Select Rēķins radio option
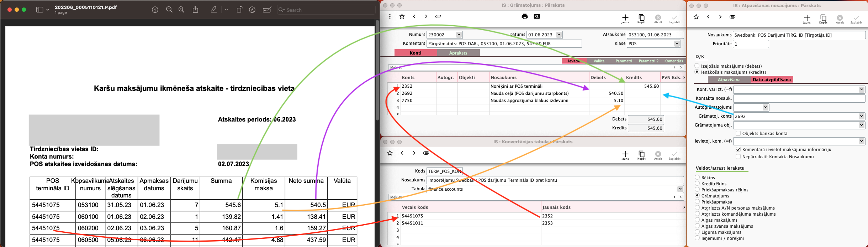Viewport: 868px width, 247px height. pyautogui.click(x=697, y=177)
